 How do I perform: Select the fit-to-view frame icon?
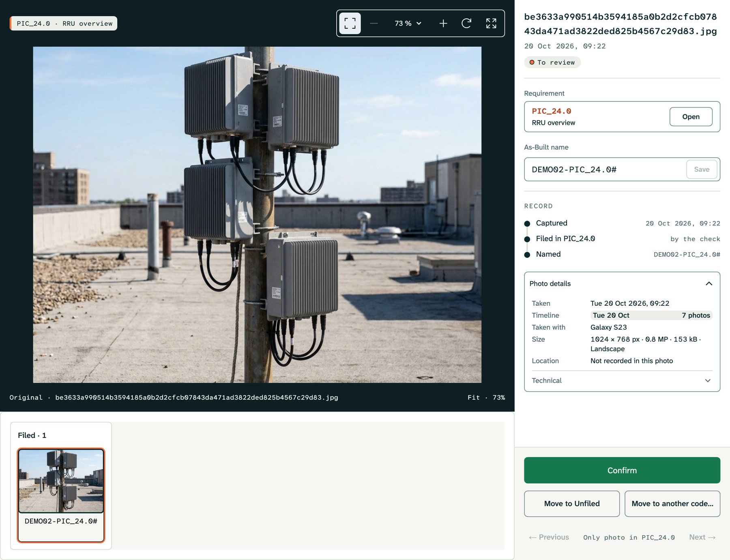350,24
